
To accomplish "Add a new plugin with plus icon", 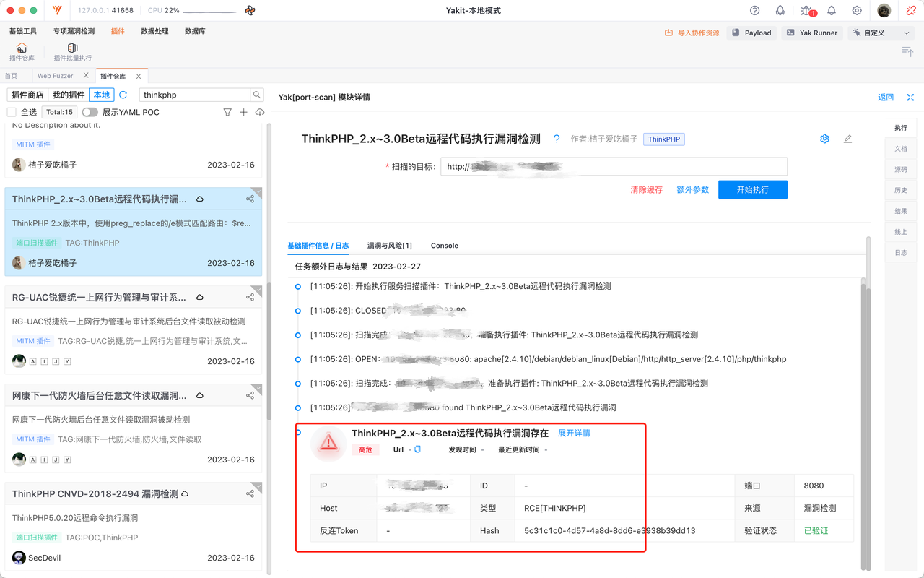I will pyautogui.click(x=243, y=112).
